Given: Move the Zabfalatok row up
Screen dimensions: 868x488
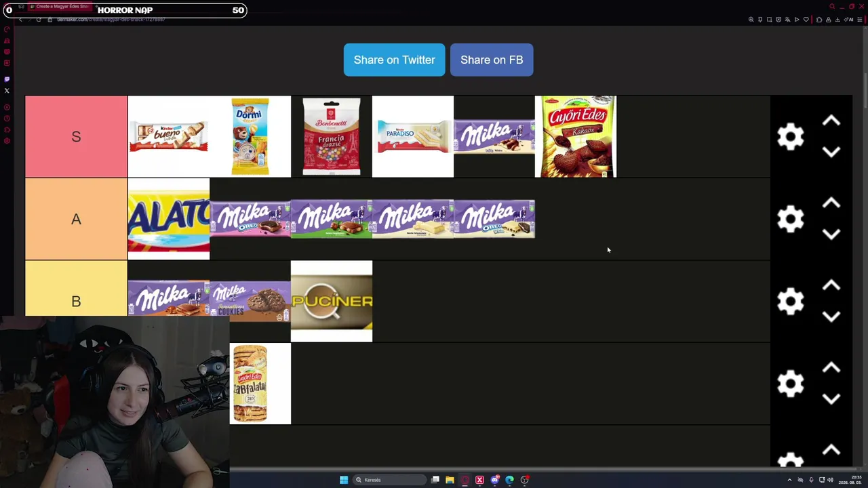Looking at the screenshot, I should point(831,368).
